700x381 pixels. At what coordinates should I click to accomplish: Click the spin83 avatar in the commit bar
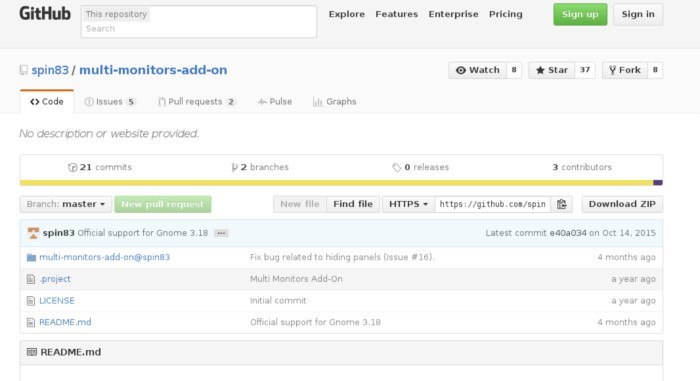[x=33, y=233]
